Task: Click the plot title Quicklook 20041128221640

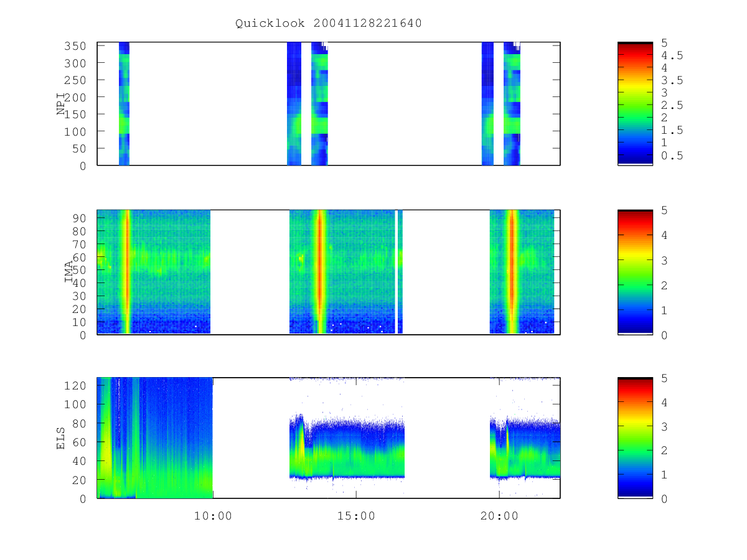Action: coord(328,24)
